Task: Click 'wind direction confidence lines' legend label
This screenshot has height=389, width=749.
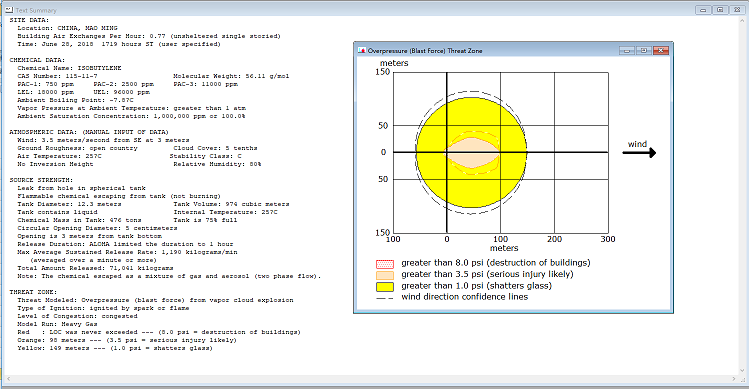Action: point(465,297)
